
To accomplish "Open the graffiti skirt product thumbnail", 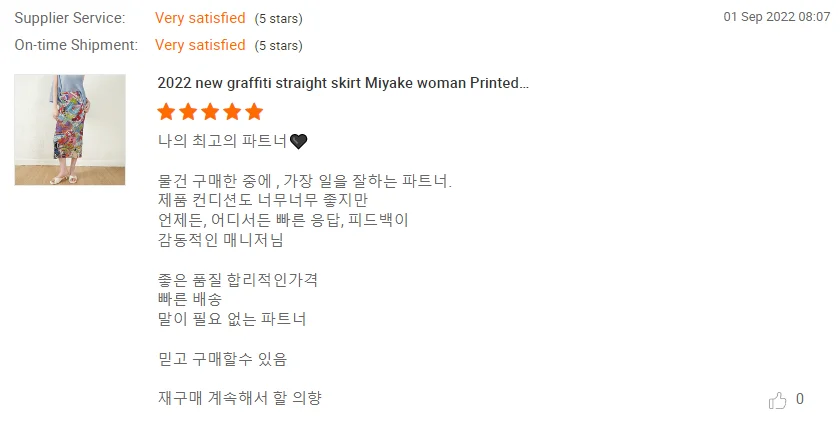I will click(x=70, y=130).
